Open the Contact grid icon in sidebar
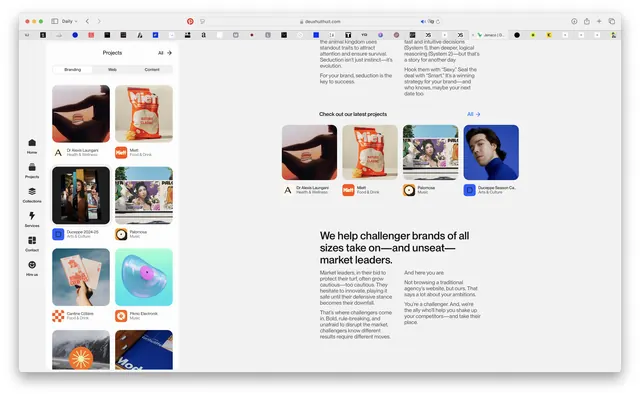 pyautogui.click(x=32, y=240)
